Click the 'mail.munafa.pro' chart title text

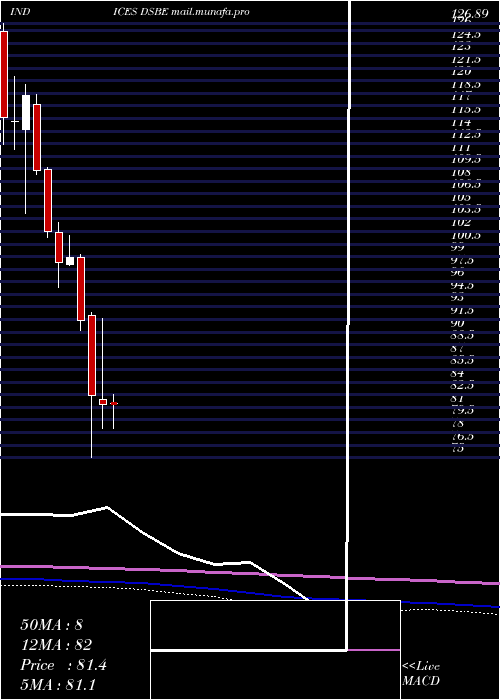(210, 12)
